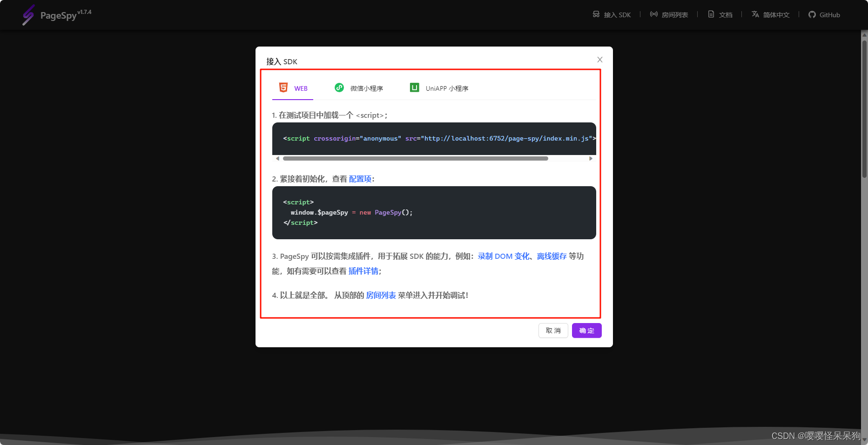868x445 pixels.
Task: Open the 插件详情 link
Action: [x=363, y=271]
